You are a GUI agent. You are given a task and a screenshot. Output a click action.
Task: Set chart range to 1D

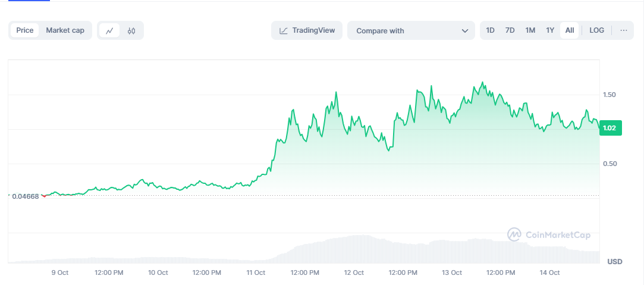490,30
